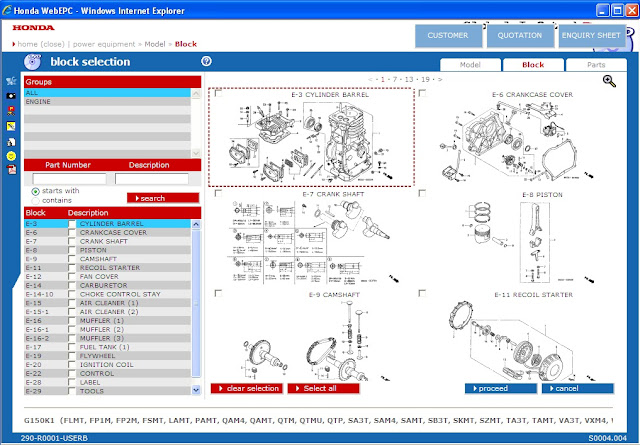Click the Honda logo

point(33,28)
